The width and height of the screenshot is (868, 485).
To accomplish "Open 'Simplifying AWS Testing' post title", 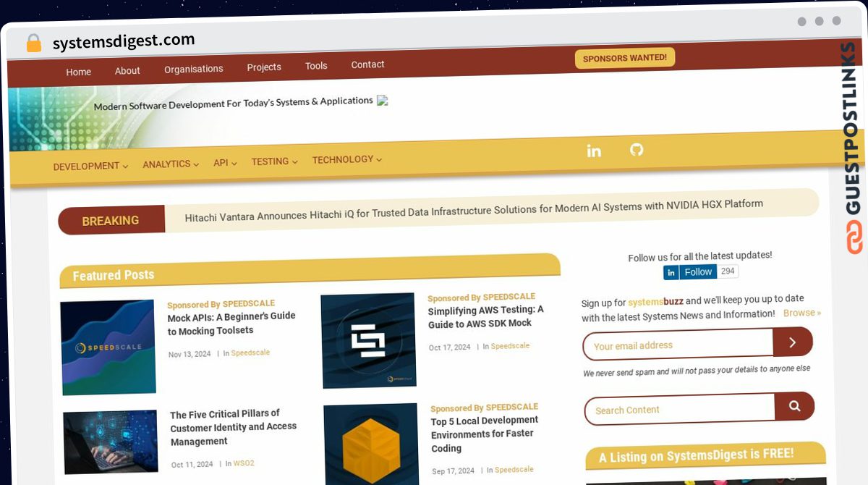I will (485, 316).
